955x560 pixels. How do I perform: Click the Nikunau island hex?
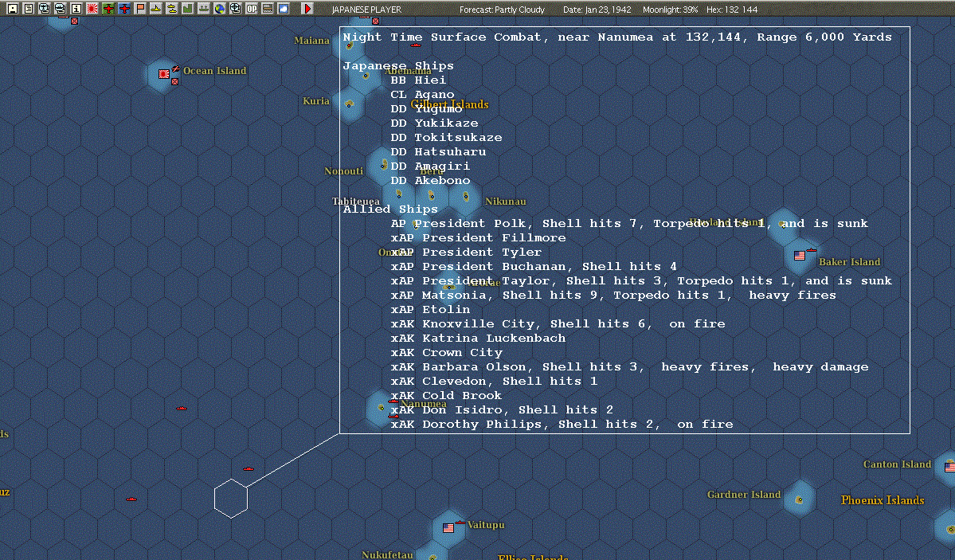tap(466, 196)
